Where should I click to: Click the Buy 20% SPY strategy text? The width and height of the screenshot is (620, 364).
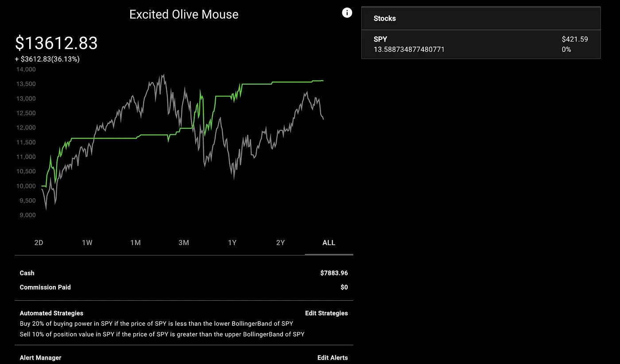pyautogui.click(x=156, y=324)
